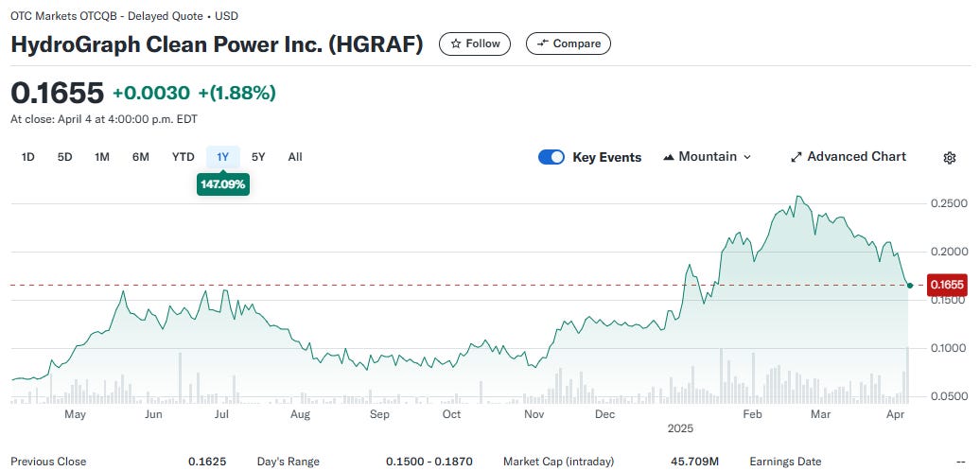Click the Previous Close label
Screen dimensions: 980x471
pos(48,462)
